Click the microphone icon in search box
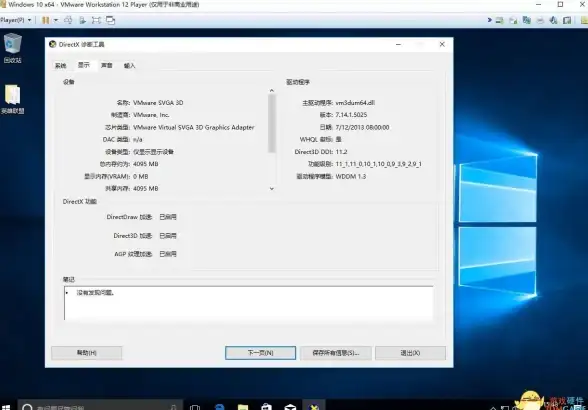 173,407
